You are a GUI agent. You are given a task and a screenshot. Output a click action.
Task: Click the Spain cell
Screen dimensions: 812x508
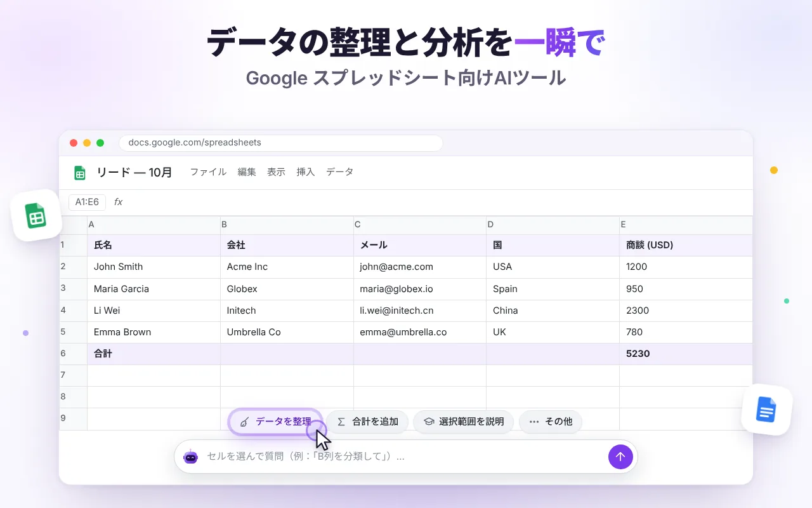tap(553, 289)
